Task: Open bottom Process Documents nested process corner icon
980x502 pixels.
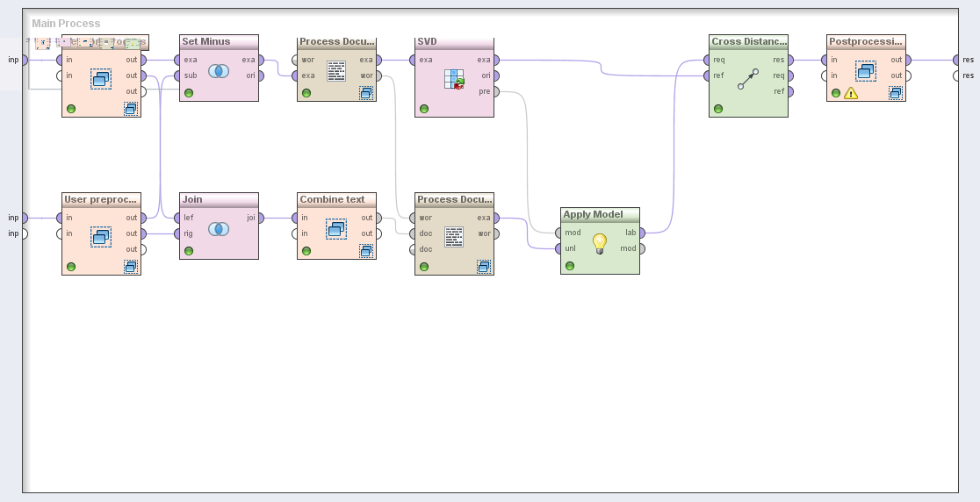Action: (x=484, y=267)
